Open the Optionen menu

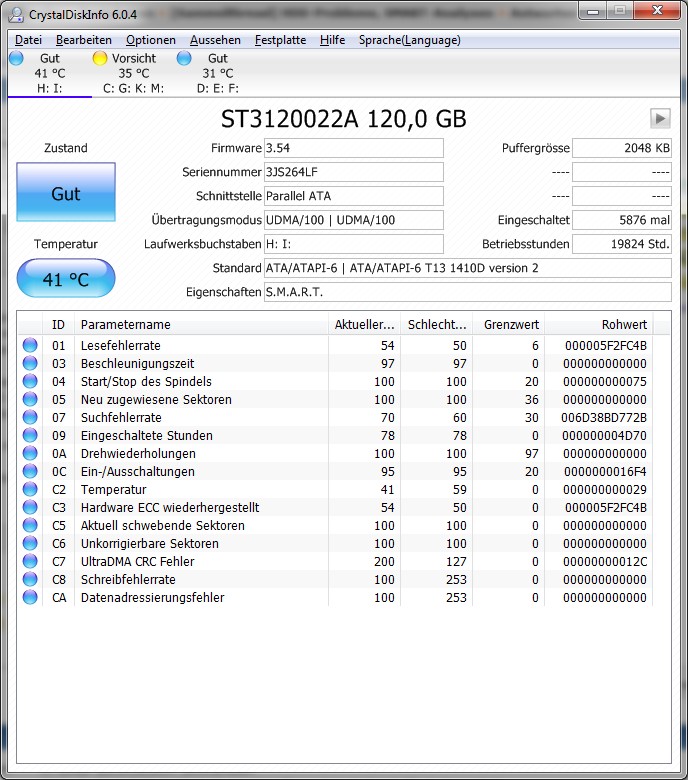pos(151,40)
